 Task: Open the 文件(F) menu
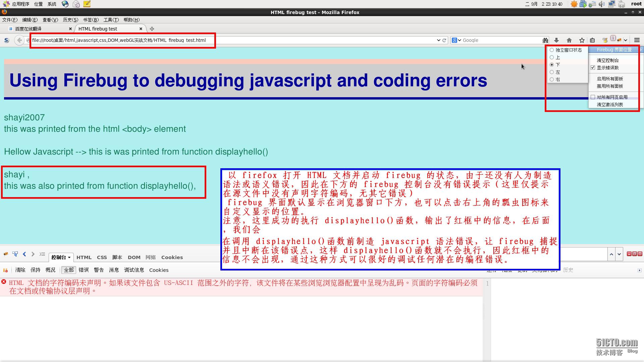tap(10, 20)
